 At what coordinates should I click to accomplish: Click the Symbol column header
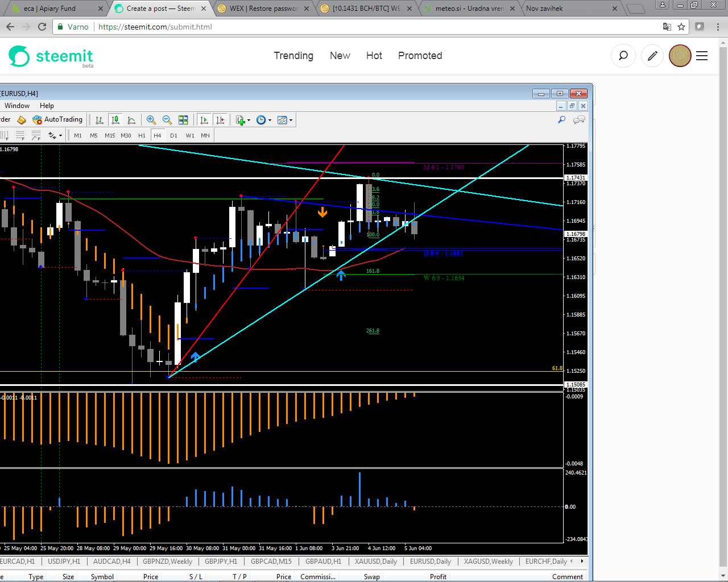(x=102, y=576)
